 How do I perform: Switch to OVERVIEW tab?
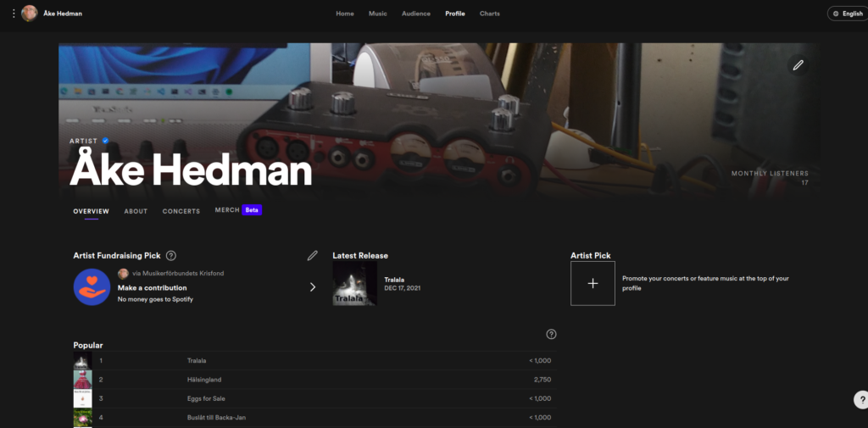[92, 212]
